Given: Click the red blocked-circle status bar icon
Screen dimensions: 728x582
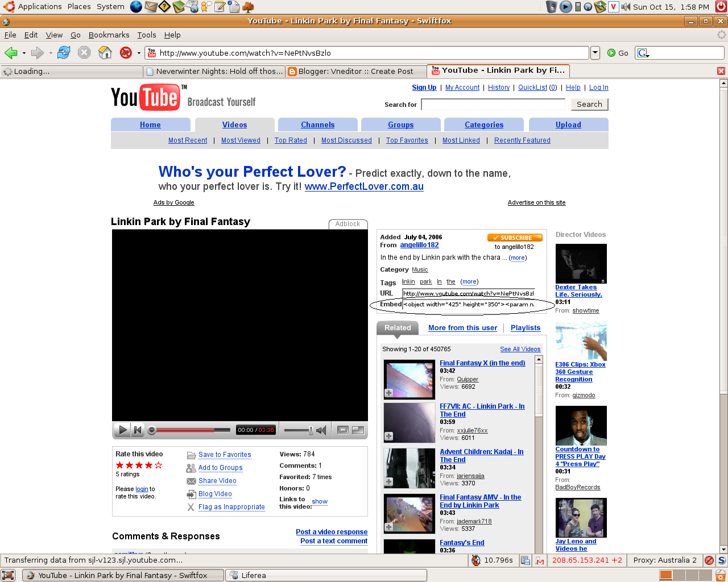Looking at the screenshot, I should point(709,560).
